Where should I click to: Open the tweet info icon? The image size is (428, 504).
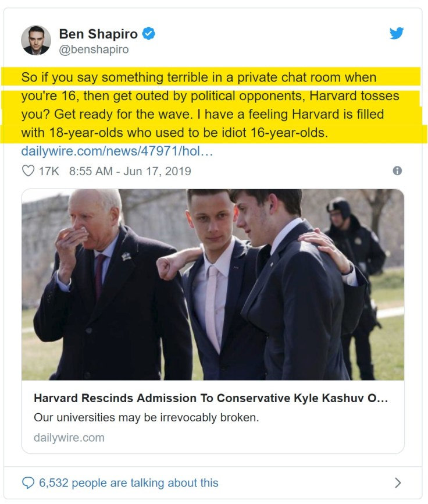tap(397, 171)
